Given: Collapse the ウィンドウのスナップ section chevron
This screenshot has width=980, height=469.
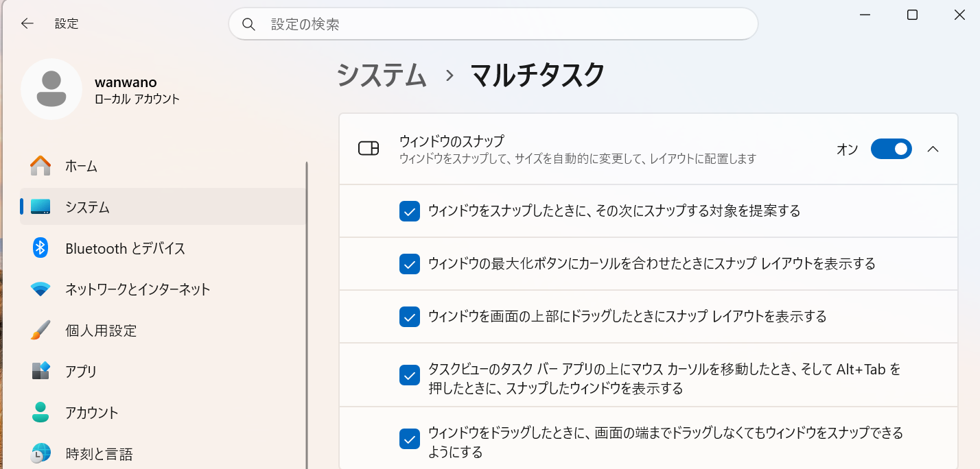Looking at the screenshot, I should [x=933, y=149].
